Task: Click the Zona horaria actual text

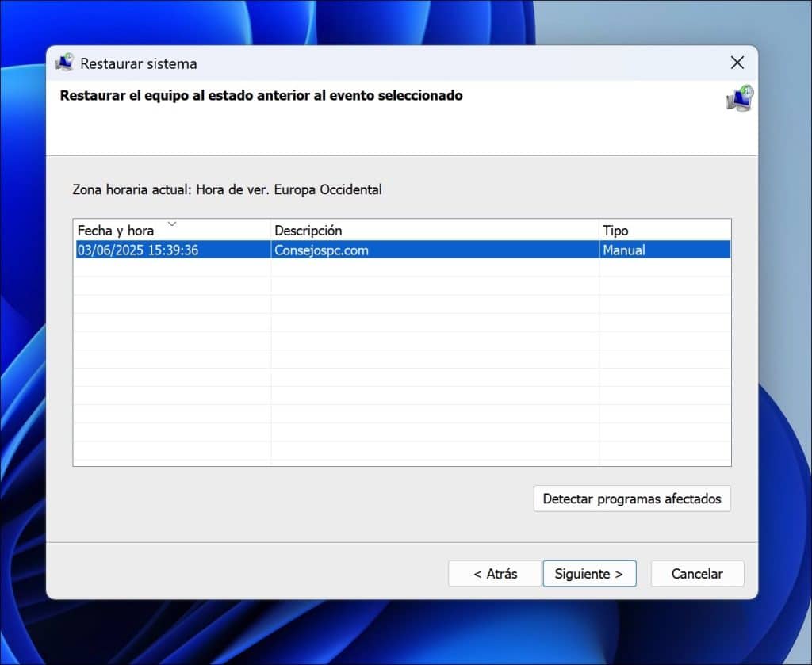Action: click(227, 189)
